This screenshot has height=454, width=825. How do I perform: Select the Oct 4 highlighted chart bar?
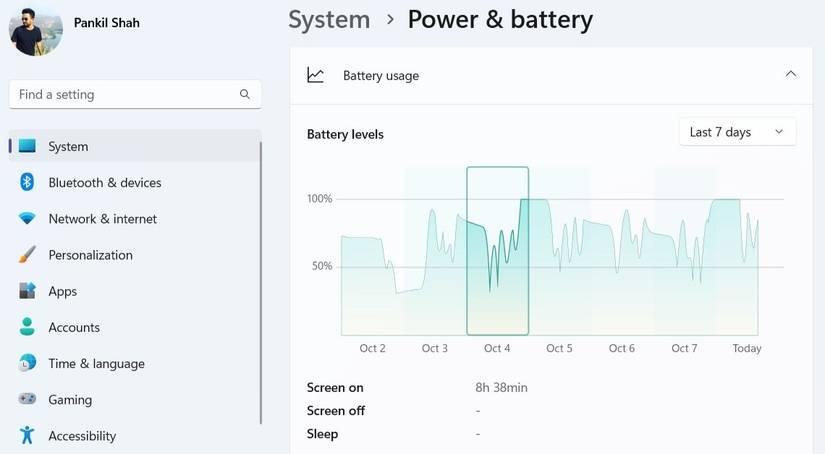[497, 250]
